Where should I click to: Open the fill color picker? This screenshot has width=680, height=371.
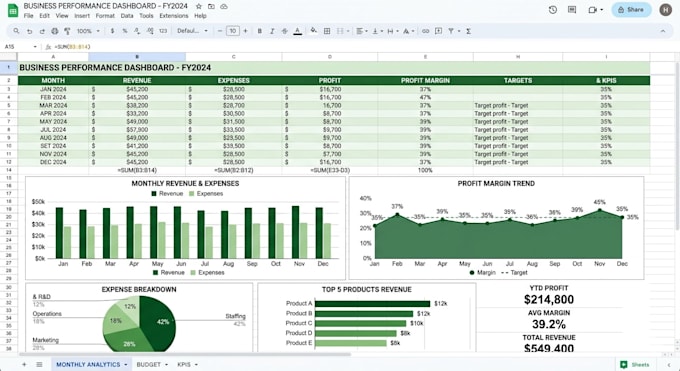tap(314, 31)
